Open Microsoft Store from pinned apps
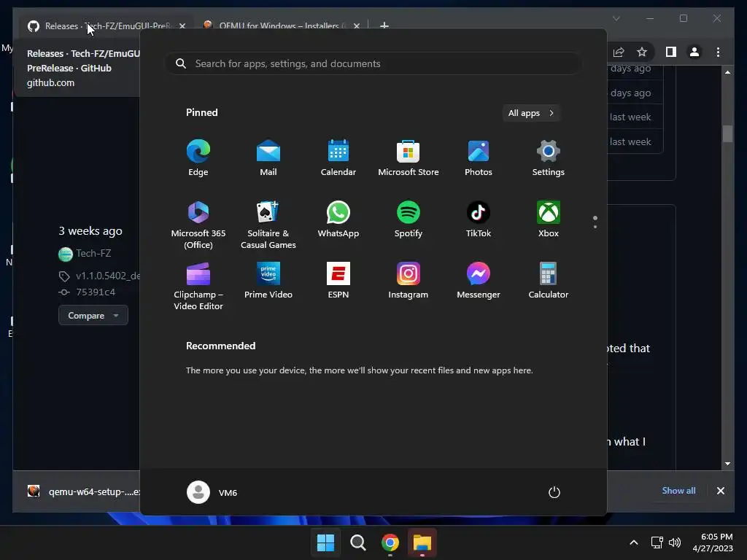 coord(409,158)
